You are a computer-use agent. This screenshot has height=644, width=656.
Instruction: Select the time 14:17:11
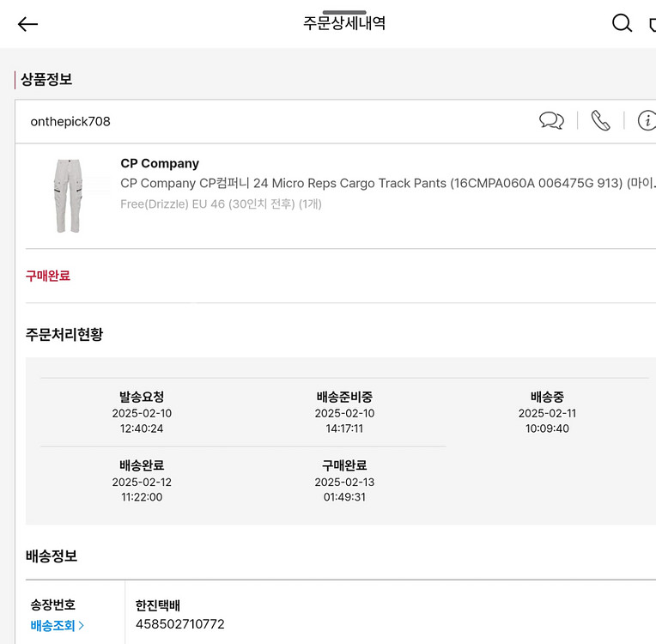(344, 428)
